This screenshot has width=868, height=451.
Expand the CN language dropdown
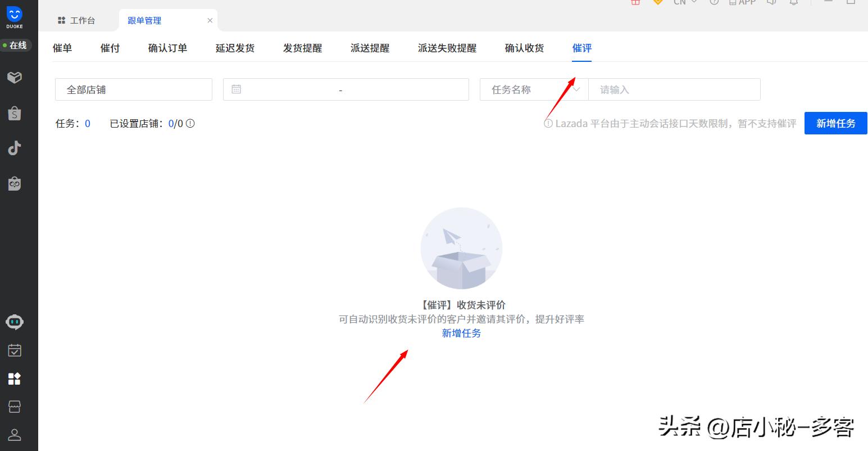tap(683, 3)
